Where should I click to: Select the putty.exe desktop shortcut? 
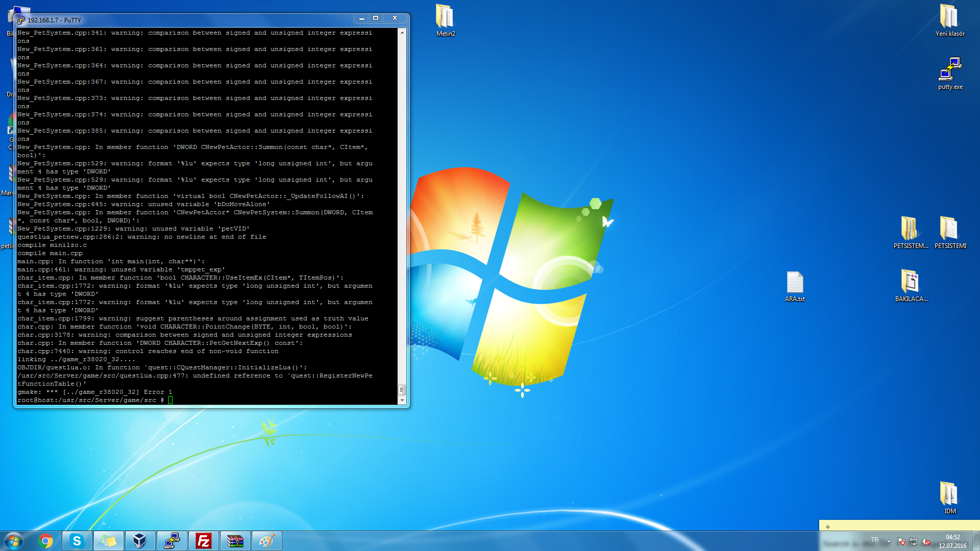click(950, 73)
